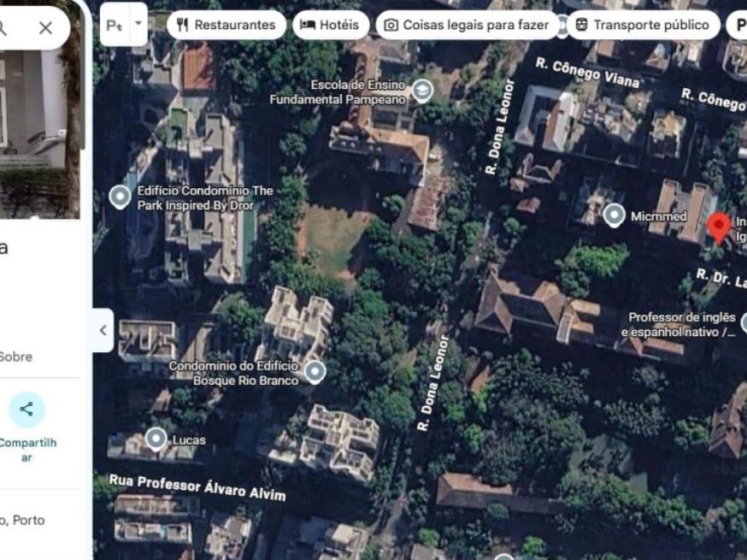Show Transporte público options
This screenshot has height=560, width=747.
tap(643, 25)
